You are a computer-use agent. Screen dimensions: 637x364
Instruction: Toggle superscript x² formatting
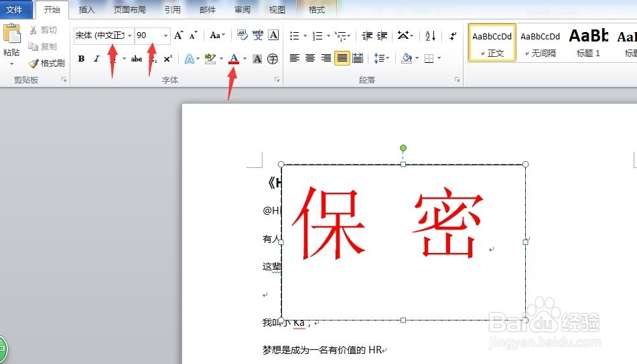(x=167, y=59)
